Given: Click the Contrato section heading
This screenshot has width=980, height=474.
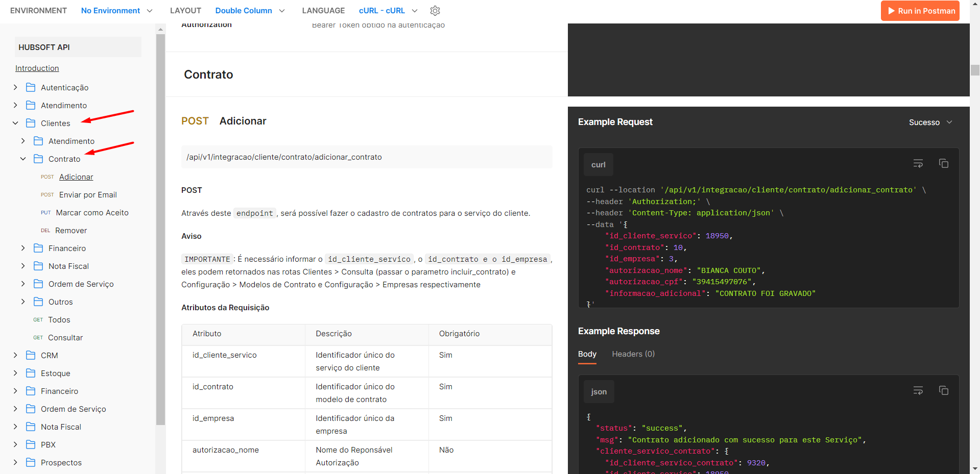Looking at the screenshot, I should click(208, 74).
